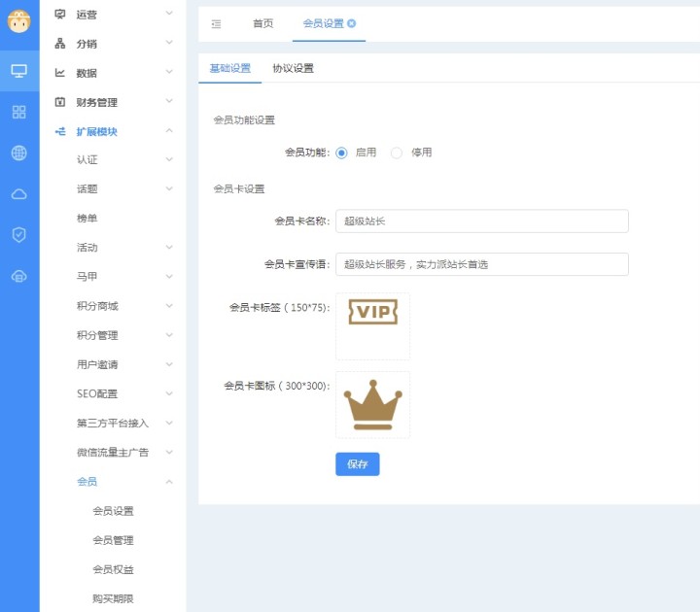The height and width of the screenshot is (612, 700).
Task: Click the icon beside 财务管理
Action: coord(60,102)
